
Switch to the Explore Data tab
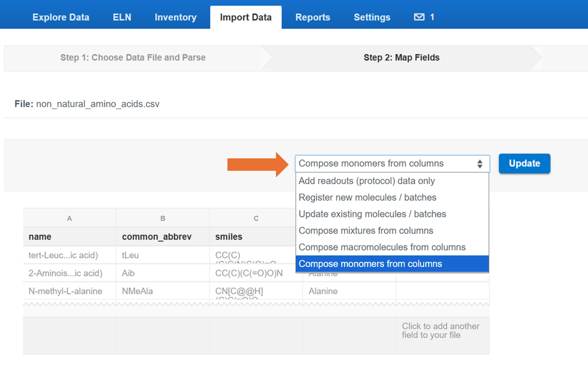(x=61, y=17)
